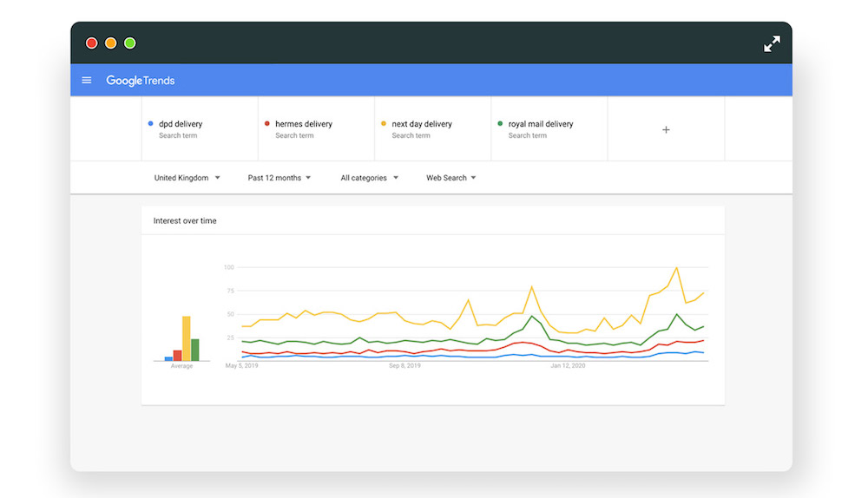868x498 pixels.
Task: Click the yellow average bar in chart
Action: (x=186, y=338)
